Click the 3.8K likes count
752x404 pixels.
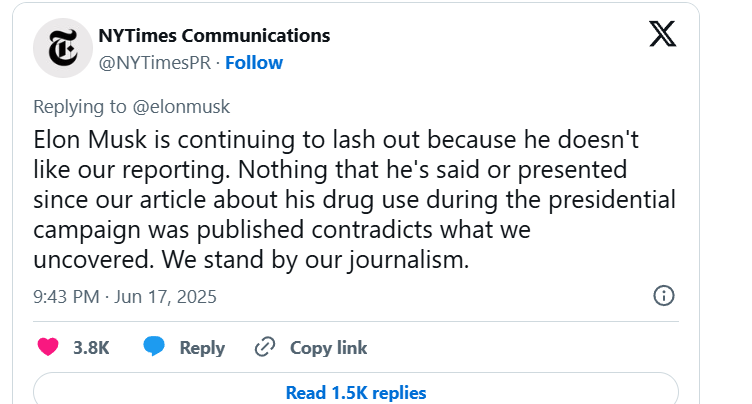coord(91,348)
